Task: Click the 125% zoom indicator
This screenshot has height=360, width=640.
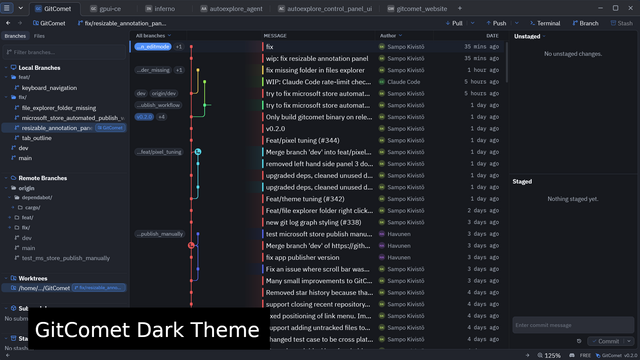Action: (x=549, y=356)
